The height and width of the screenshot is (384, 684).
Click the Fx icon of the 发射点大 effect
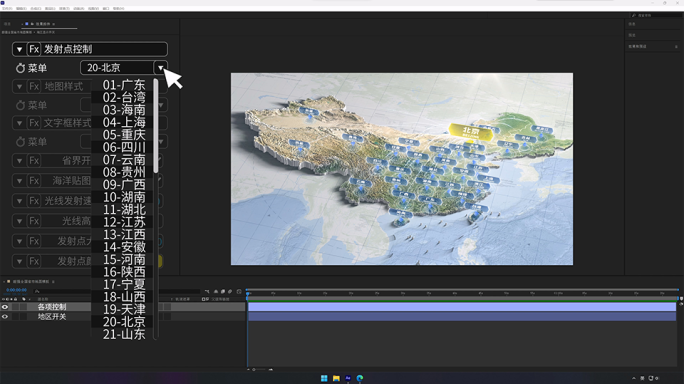[34, 241]
